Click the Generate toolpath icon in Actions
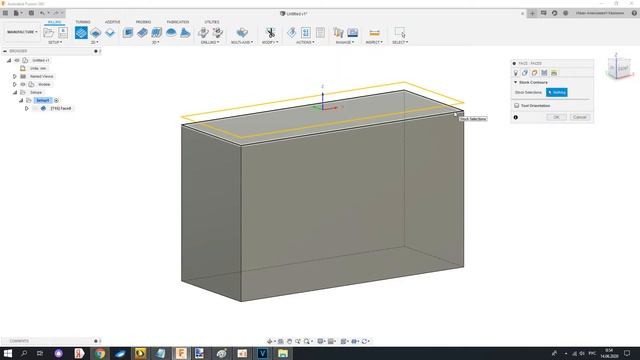 click(291, 33)
